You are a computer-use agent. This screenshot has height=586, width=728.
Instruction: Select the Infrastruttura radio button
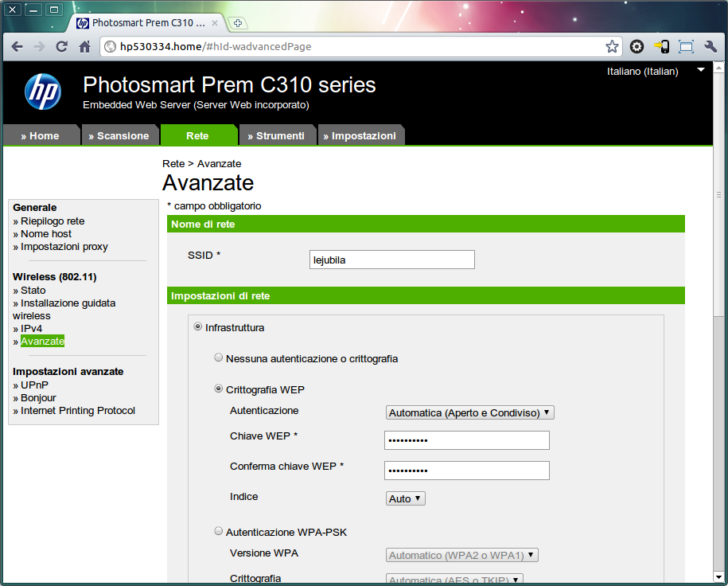tap(198, 326)
